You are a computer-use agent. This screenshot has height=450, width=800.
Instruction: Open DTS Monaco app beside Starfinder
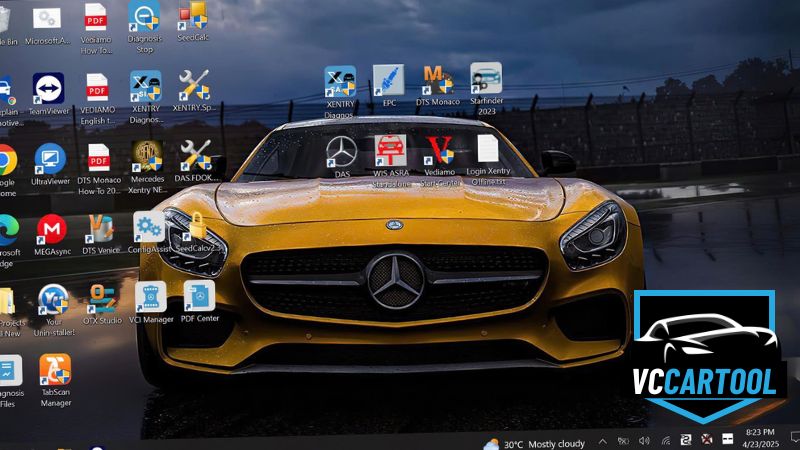437,85
